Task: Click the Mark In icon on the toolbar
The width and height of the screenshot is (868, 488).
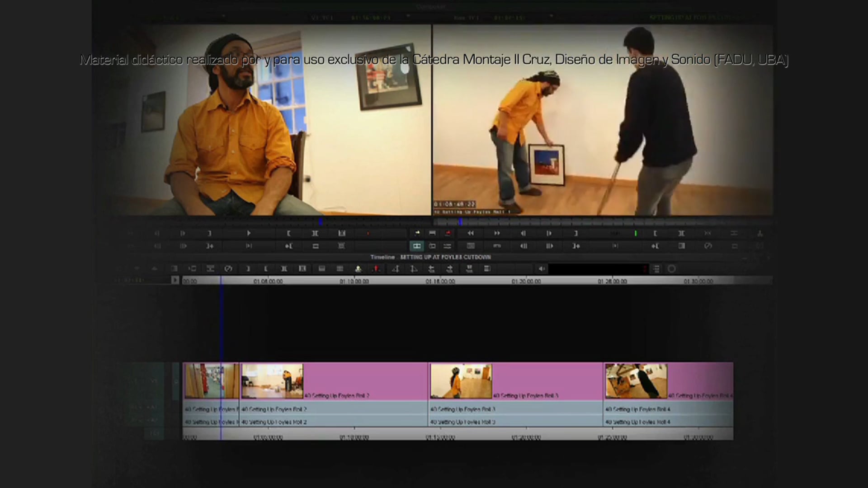Action: coord(288,233)
